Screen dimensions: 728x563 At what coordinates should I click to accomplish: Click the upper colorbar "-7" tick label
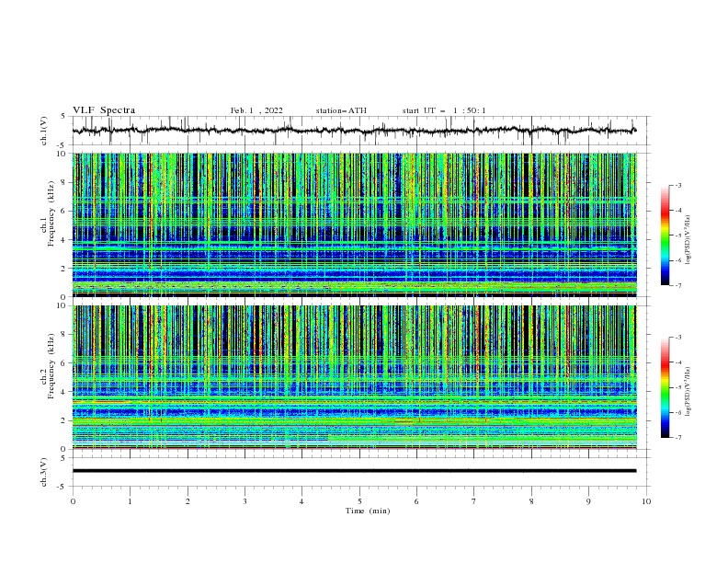[678, 285]
